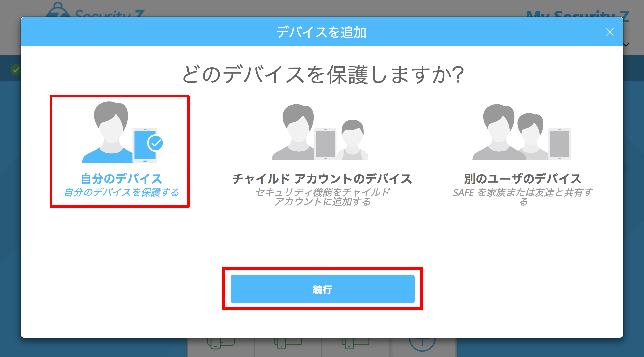Click the first device tile behind dialog
This screenshot has height=357, width=644.
tap(221, 345)
